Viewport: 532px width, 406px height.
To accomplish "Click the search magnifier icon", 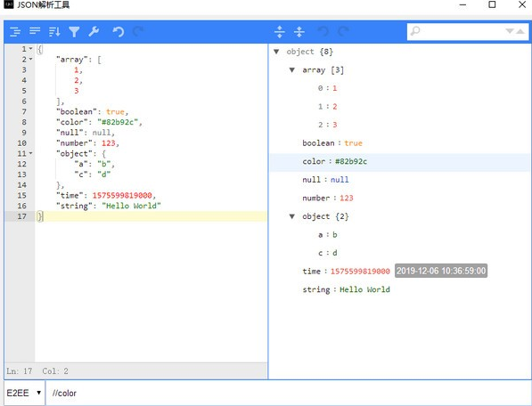I will pyautogui.click(x=415, y=31).
